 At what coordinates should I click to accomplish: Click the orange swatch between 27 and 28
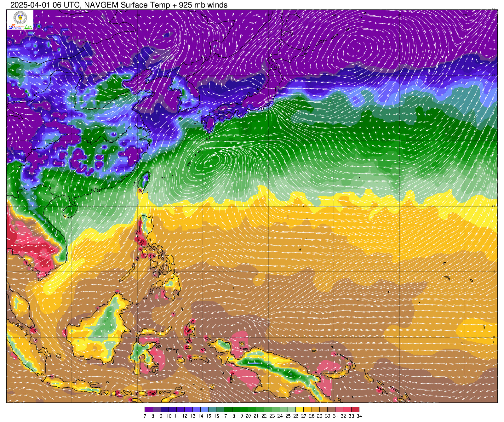(x=307, y=409)
